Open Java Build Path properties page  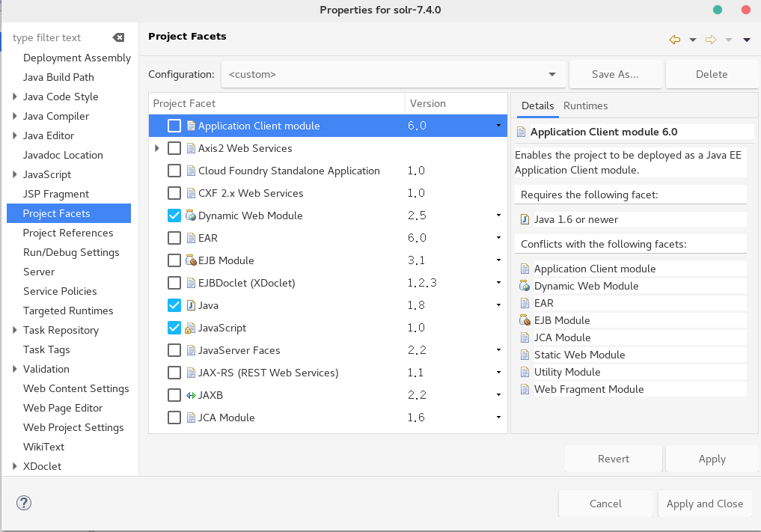[x=58, y=77]
